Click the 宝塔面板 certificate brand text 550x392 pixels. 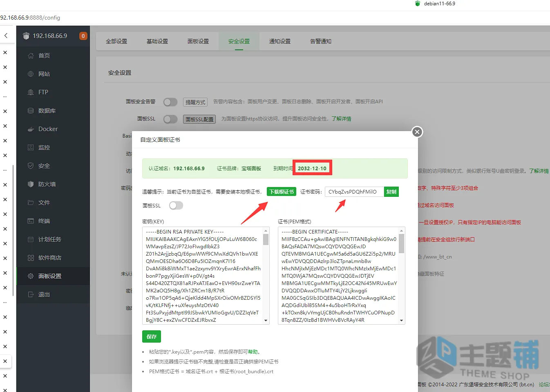tap(251, 168)
